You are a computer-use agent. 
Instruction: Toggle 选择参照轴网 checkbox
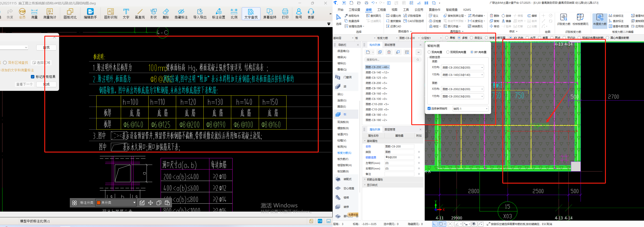[429, 108]
